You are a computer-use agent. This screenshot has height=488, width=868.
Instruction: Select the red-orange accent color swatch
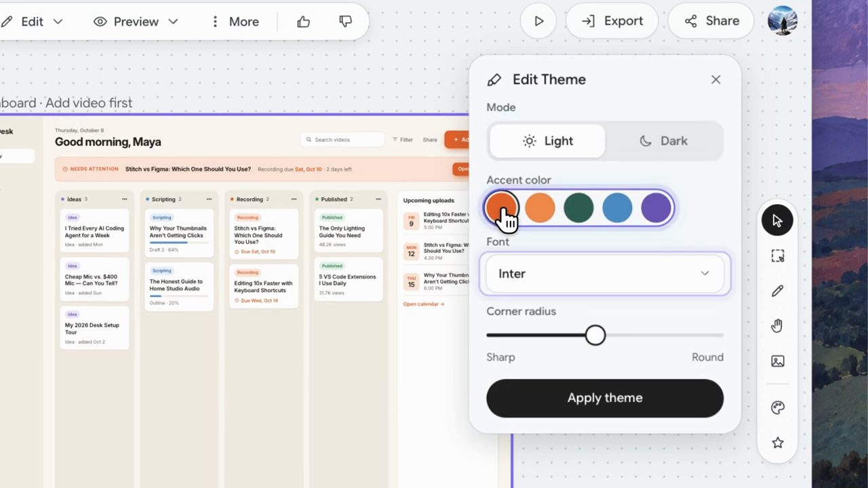click(x=502, y=207)
